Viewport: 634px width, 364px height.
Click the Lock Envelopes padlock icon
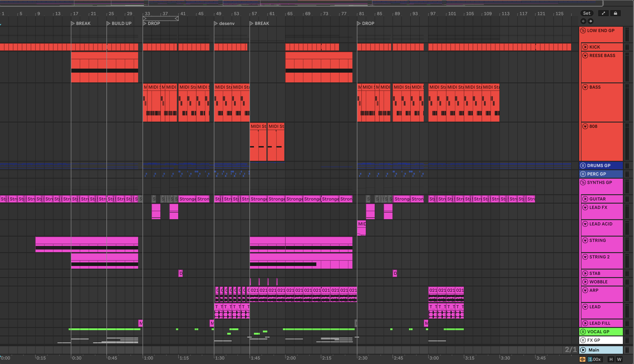coord(615,13)
